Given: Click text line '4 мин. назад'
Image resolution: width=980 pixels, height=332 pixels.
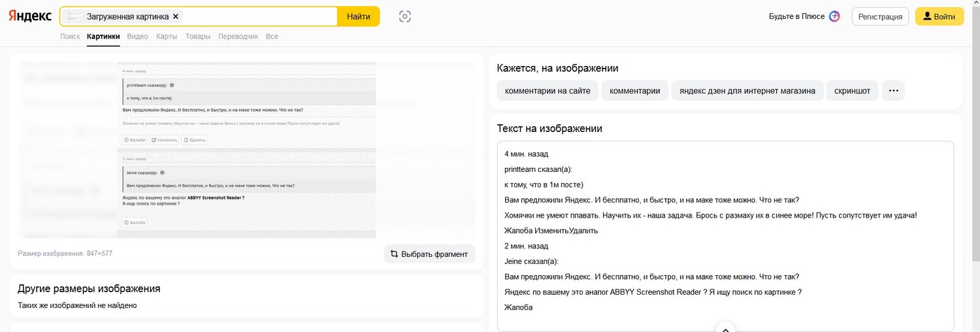Looking at the screenshot, I should point(527,154).
